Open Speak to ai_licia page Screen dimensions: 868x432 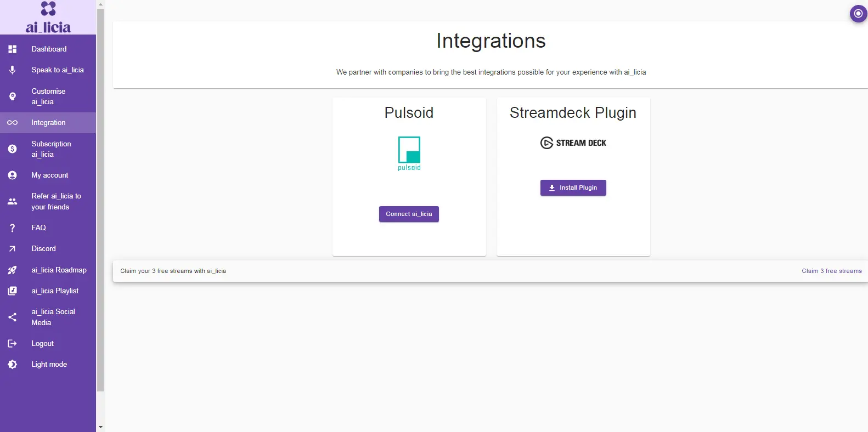click(x=48, y=70)
